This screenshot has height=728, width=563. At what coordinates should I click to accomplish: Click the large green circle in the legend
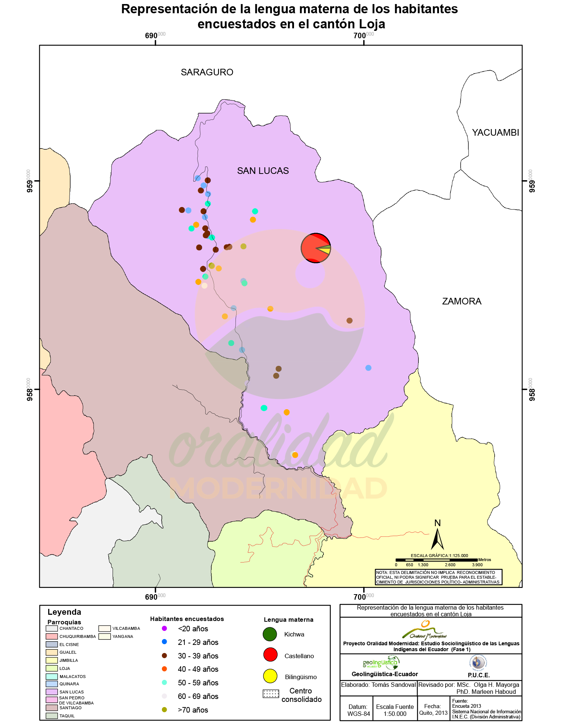(x=270, y=634)
